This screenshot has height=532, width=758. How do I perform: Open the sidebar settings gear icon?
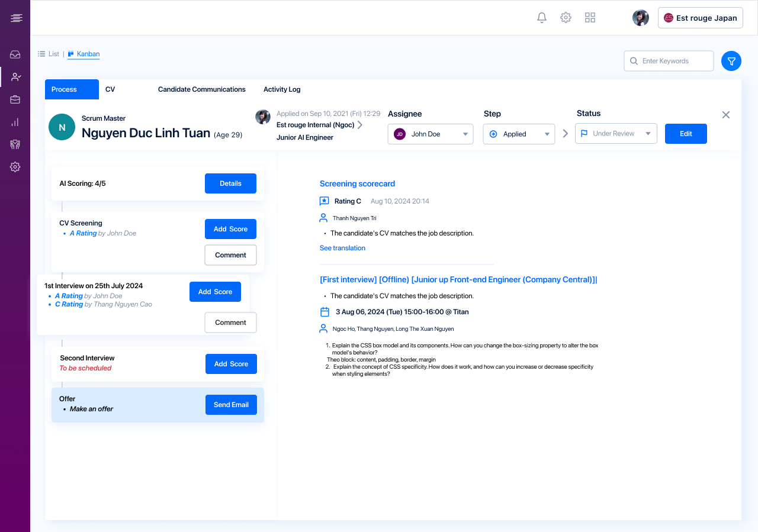[x=15, y=167]
